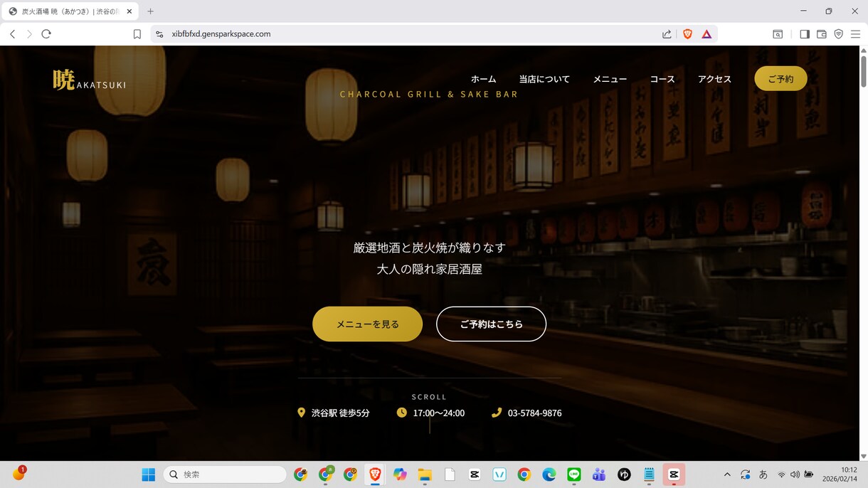This screenshot has height=488, width=868.
Task: Bookmark this page with bookmark icon
Action: tap(137, 34)
